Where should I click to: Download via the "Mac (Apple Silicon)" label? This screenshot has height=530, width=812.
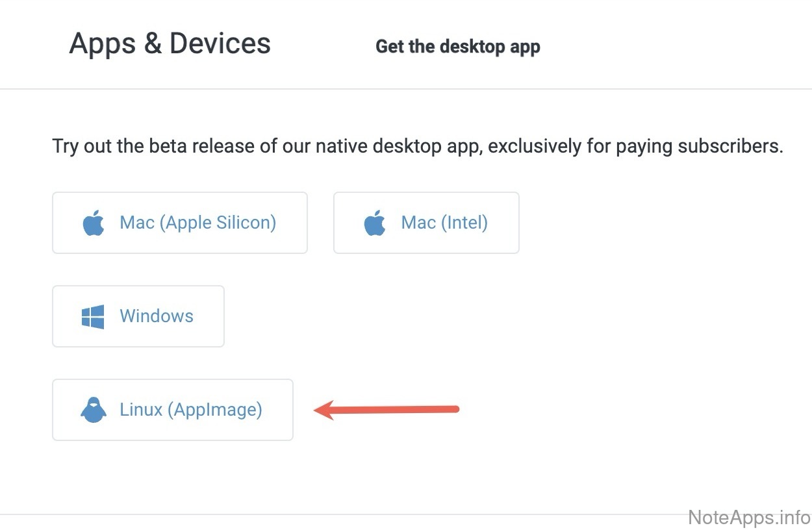click(x=197, y=223)
